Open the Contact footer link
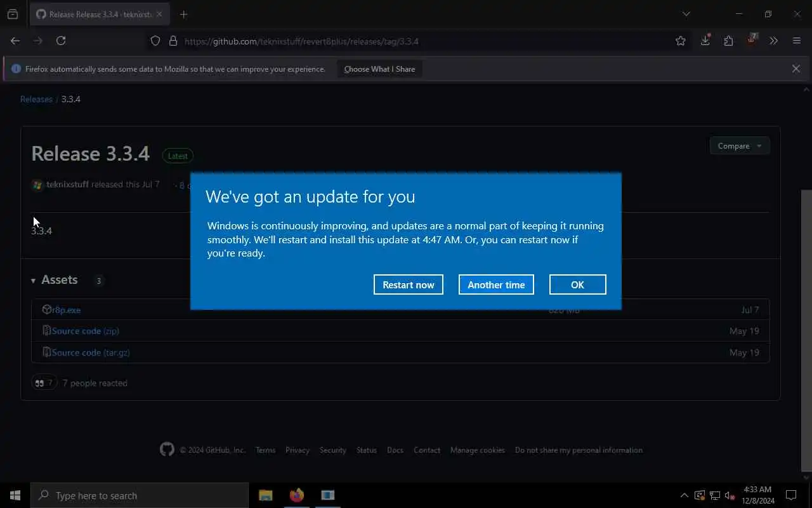 [427, 450]
